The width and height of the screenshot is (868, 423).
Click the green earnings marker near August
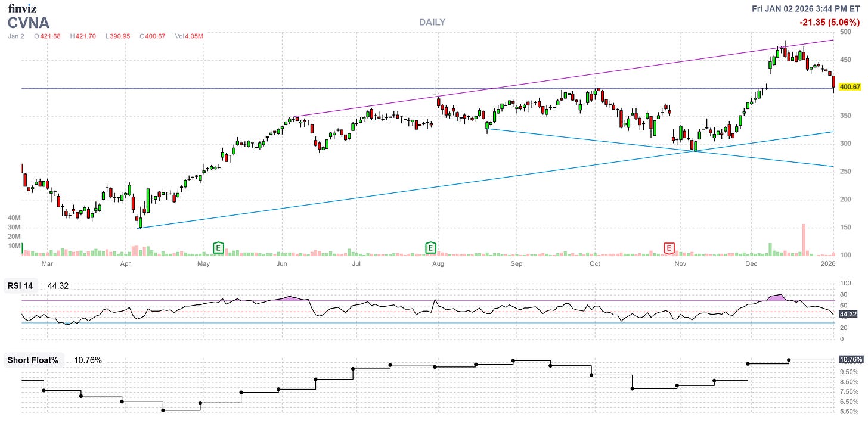coord(430,247)
